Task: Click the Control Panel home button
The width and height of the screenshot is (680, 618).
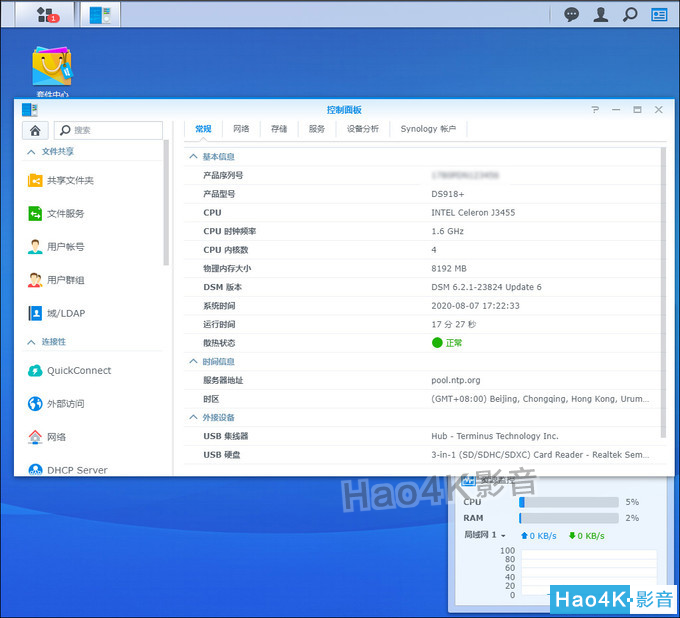Action: pyautogui.click(x=35, y=130)
